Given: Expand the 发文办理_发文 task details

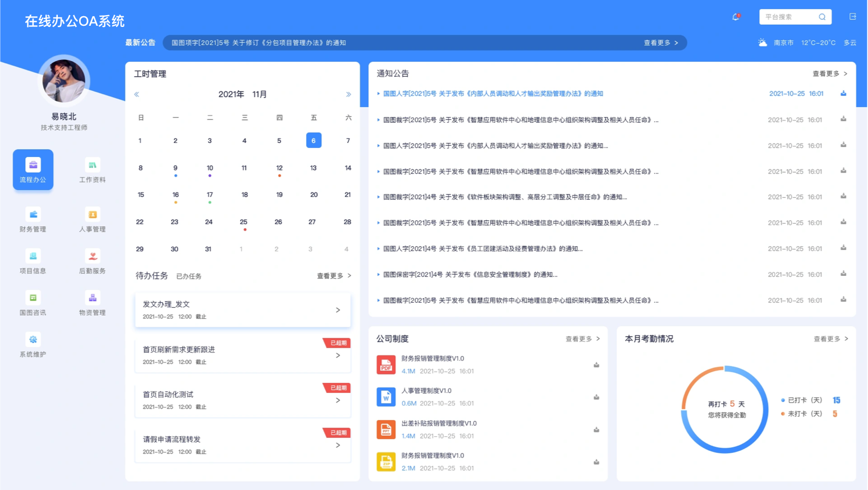Looking at the screenshot, I should pos(338,309).
